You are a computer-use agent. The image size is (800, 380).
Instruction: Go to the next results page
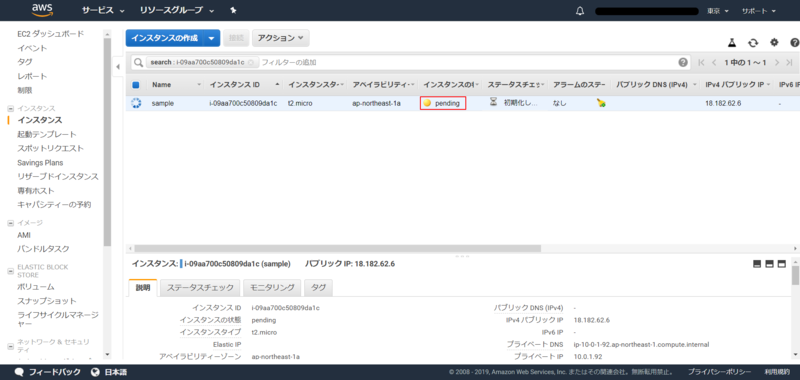tap(777, 62)
